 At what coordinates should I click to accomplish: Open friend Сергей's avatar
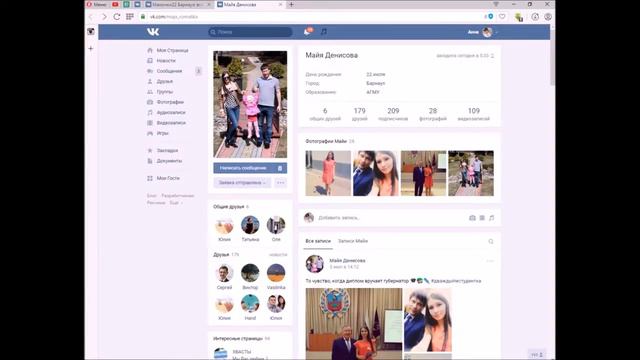click(224, 273)
